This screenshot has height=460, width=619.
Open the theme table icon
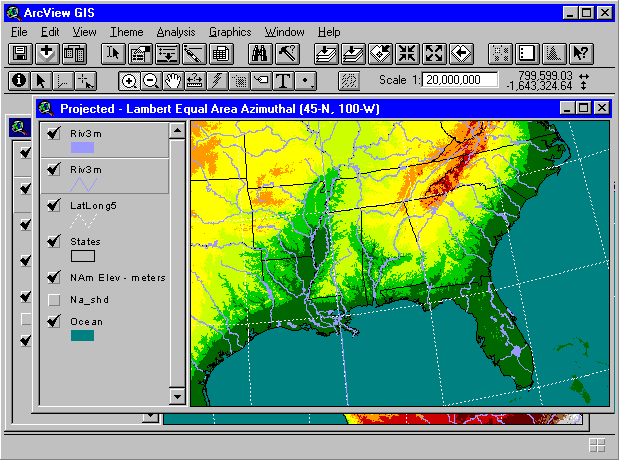(x=221, y=54)
